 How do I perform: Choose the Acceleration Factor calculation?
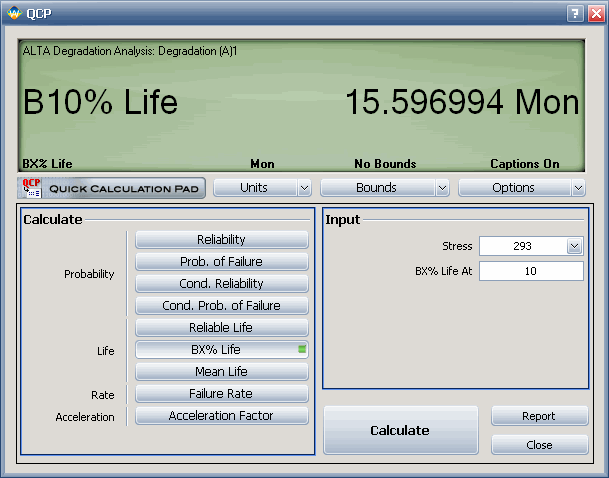[221, 416]
